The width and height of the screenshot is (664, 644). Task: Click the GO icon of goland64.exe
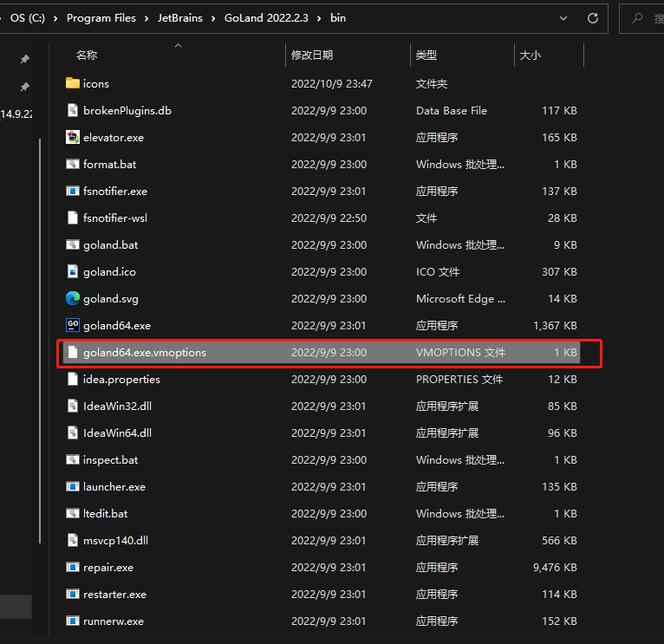(73, 325)
